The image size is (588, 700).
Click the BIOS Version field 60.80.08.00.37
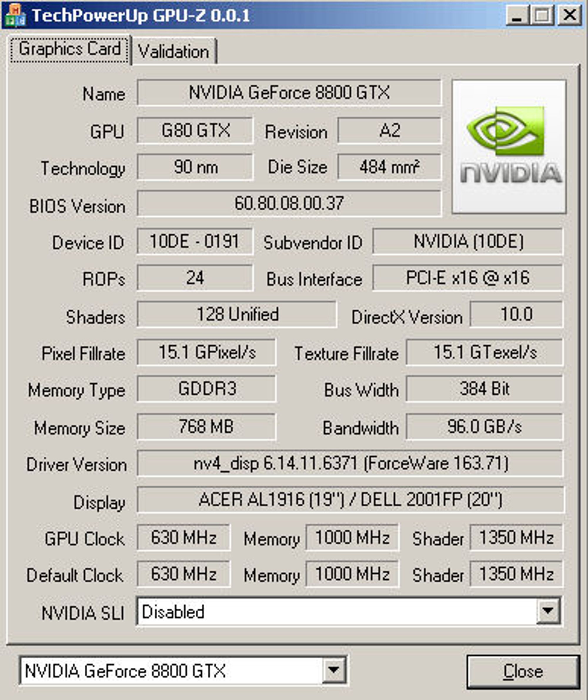289,203
